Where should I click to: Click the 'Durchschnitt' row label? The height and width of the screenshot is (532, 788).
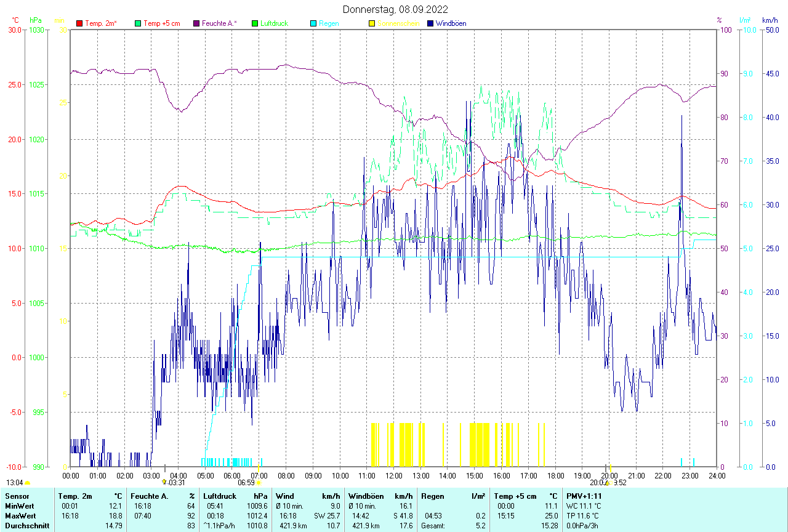(27, 526)
